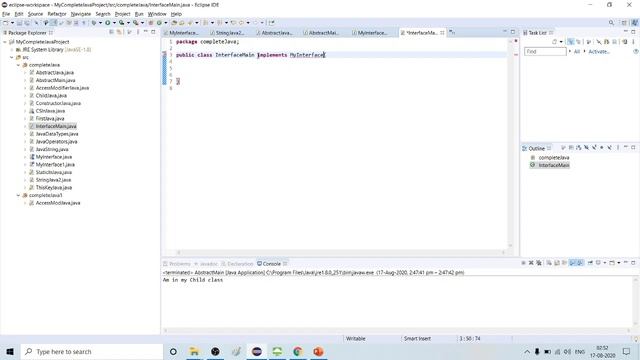Toggle Link with Editor in Package Explorer
The image size is (640, 360).
119,32
